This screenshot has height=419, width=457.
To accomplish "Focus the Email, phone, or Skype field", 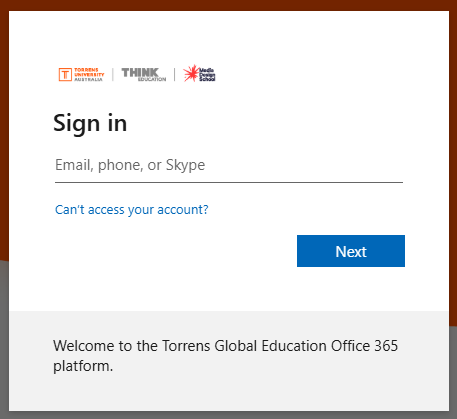I will (x=229, y=165).
